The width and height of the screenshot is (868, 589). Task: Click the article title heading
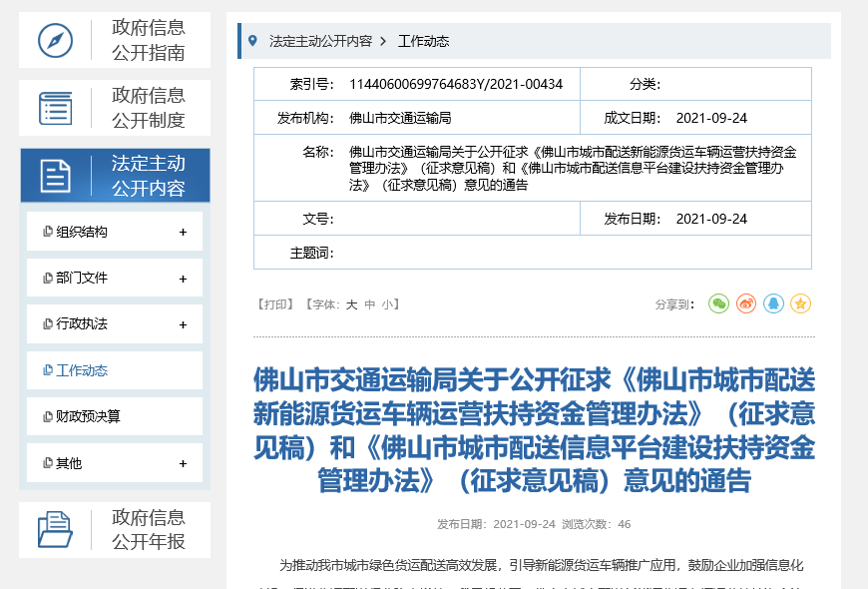click(533, 427)
